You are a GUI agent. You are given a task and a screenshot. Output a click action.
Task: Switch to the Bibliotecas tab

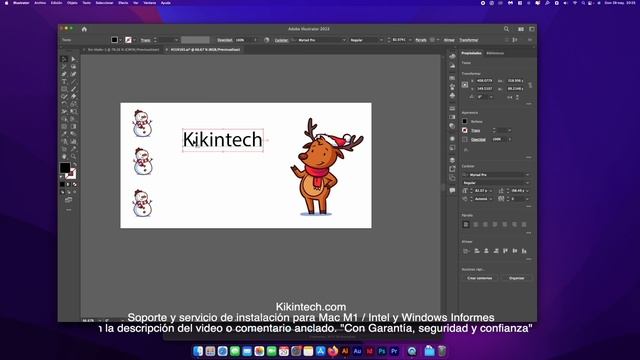click(x=495, y=53)
